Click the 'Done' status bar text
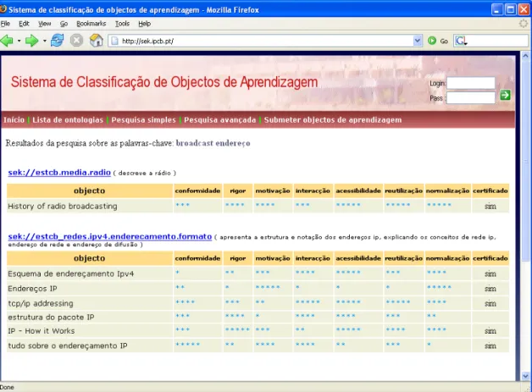The width and height of the screenshot is (532, 392). tap(7, 387)
